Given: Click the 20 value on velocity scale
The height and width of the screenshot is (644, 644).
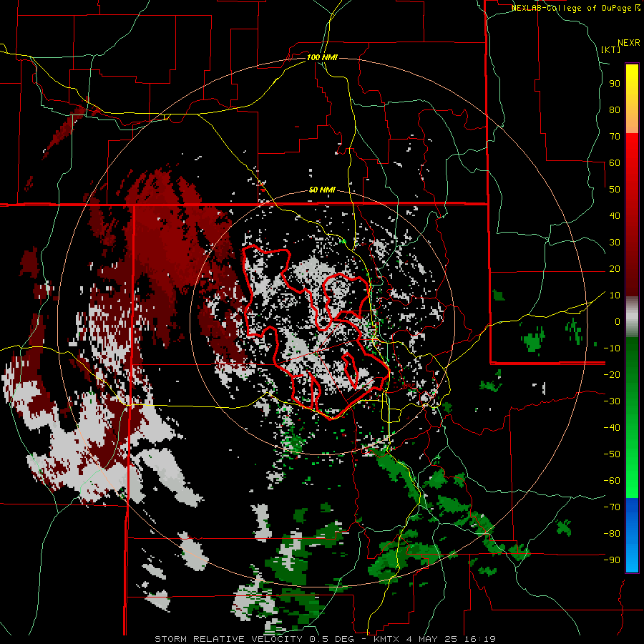Looking at the screenshot, I should (615, 269).
